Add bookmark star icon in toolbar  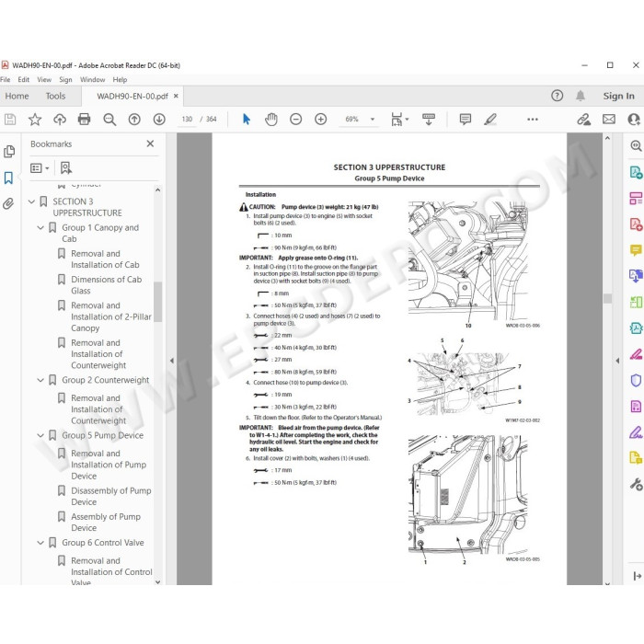coord(35,120)
